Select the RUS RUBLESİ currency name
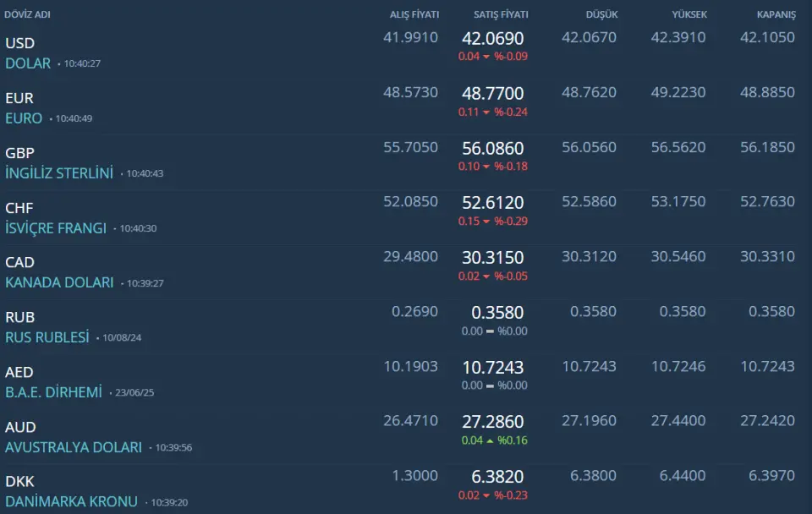 click(47, 337)
